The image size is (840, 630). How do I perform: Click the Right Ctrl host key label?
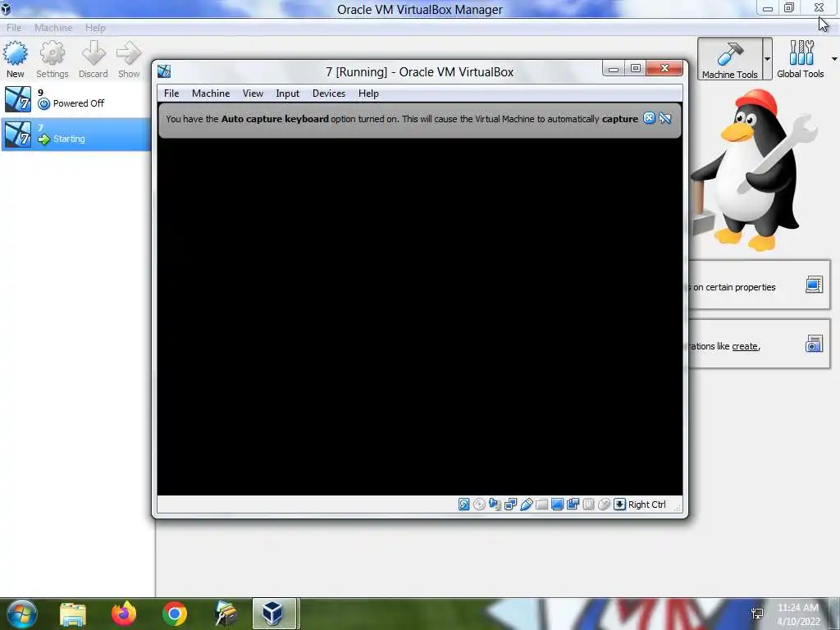646,504
